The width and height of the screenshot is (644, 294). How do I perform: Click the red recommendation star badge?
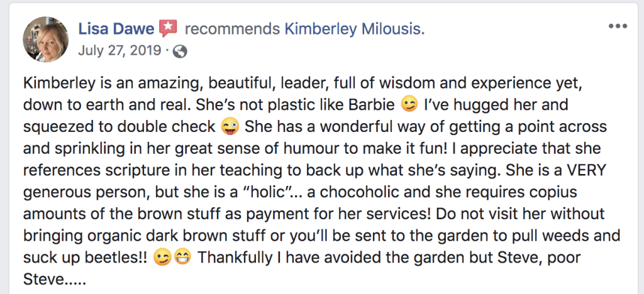(168, 28)
